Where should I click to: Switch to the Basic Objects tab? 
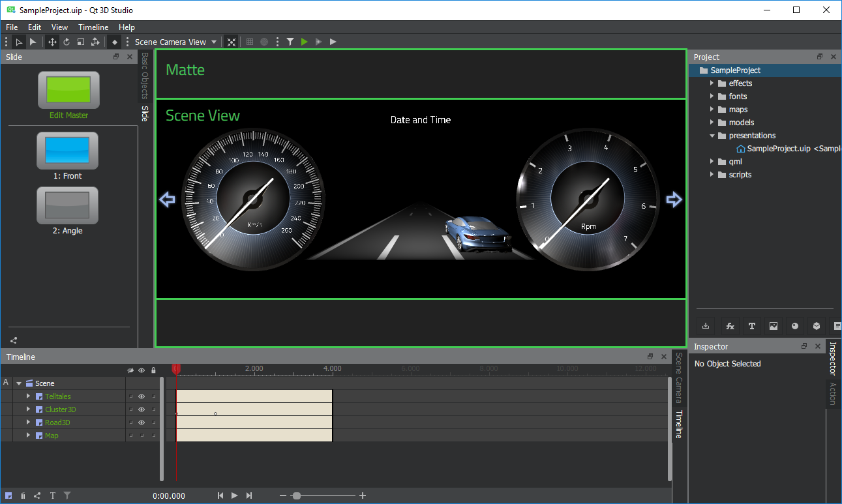[145, 76]
